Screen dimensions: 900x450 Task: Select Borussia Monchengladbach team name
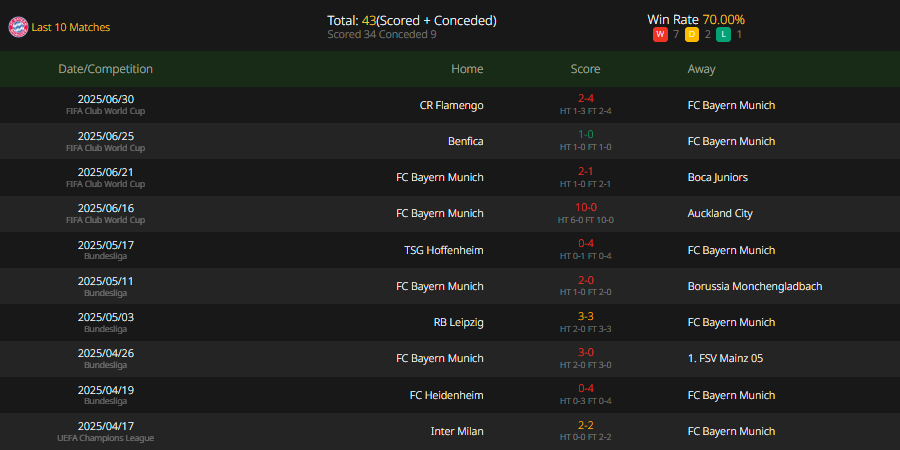click(755, 286)
